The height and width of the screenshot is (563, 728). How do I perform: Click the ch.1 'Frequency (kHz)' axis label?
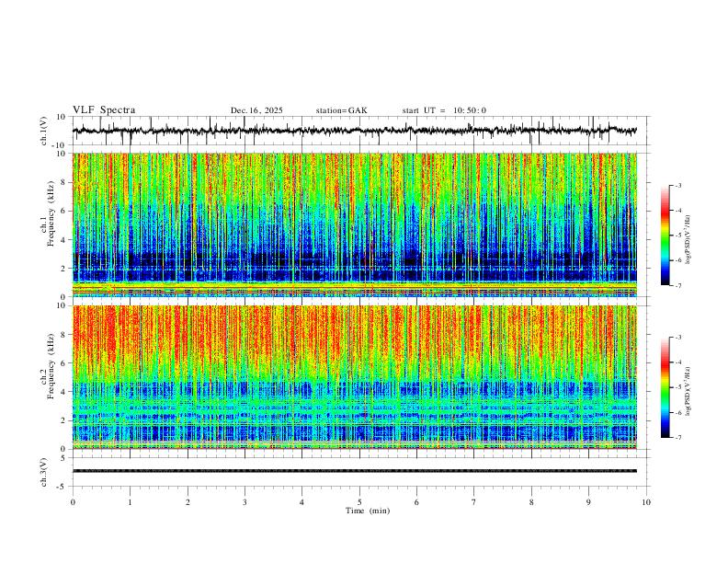click(x=51, y=214)
